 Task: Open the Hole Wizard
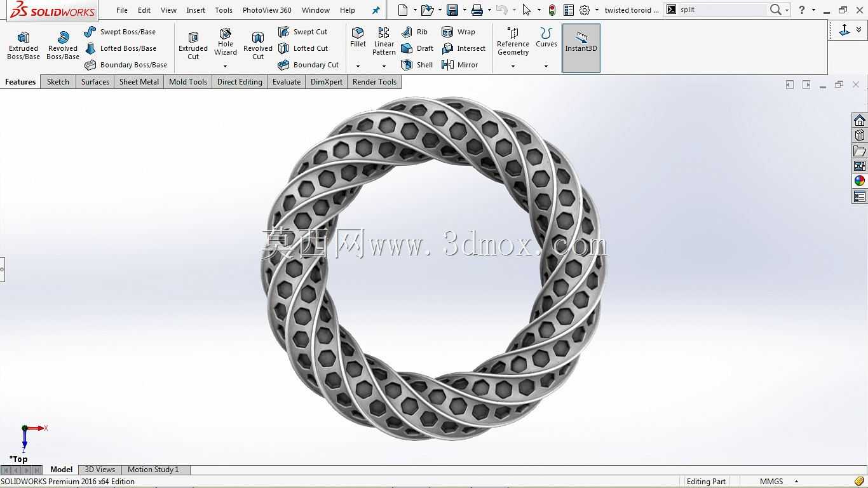tap(226, 42)
